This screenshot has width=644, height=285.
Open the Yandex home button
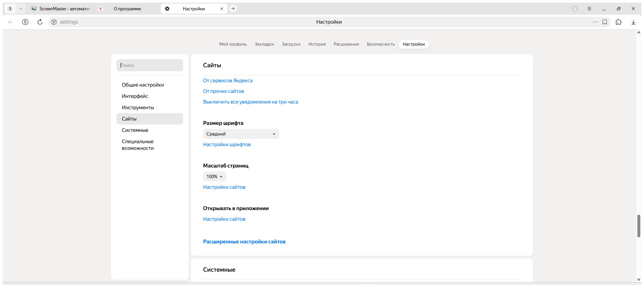[x=25, y=22]
